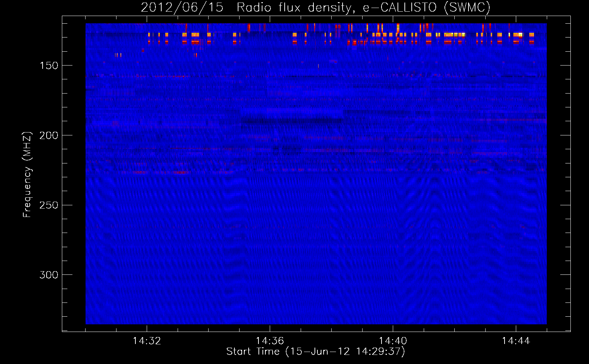
Task: Click the date '2012/06/15' in the title
Action: point(182,7)
